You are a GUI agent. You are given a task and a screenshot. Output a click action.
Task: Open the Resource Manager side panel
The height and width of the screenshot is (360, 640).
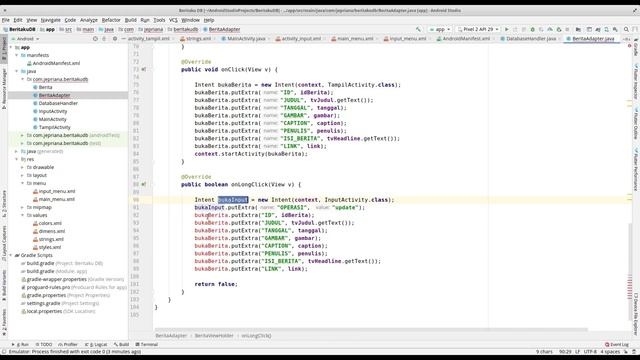click(x=4, y=89)
